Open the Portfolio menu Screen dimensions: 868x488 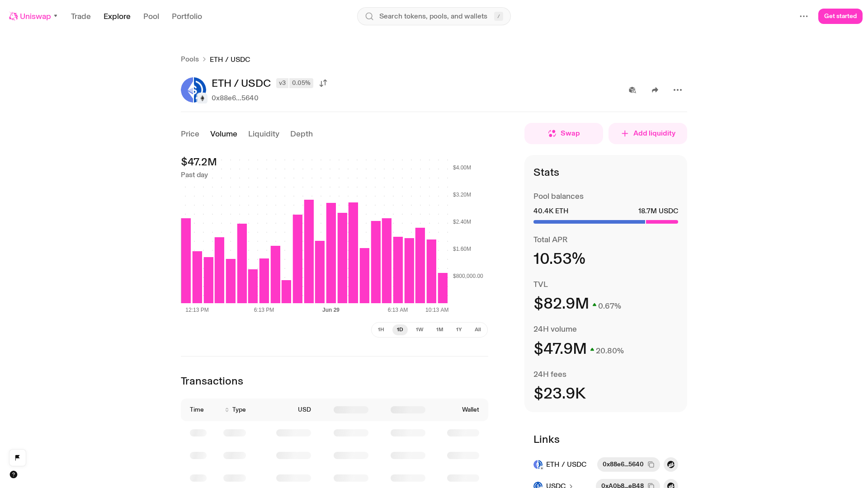coord(187,16)
